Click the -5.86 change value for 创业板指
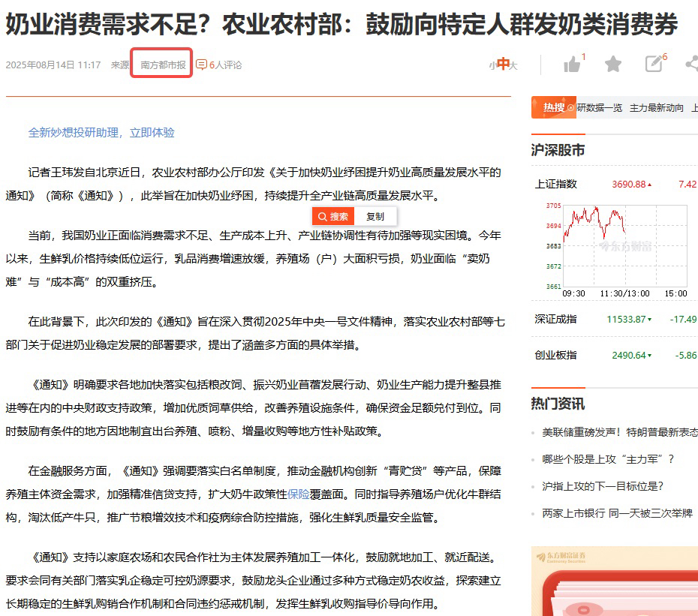 pos(685,355)
